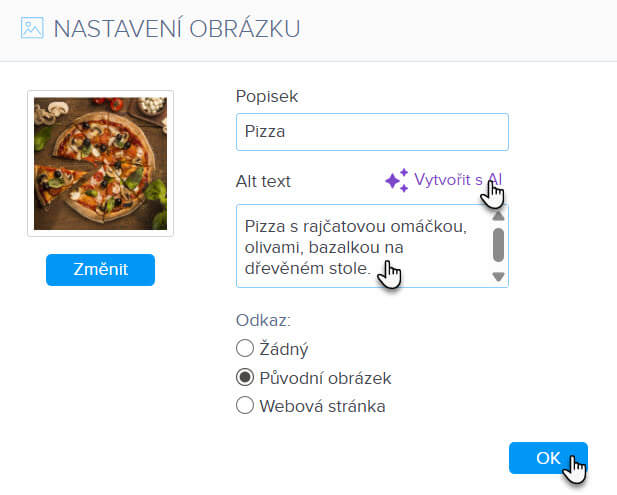Click the Alt text label
This screenshot has width=617, height=495.
click(263, 181)
